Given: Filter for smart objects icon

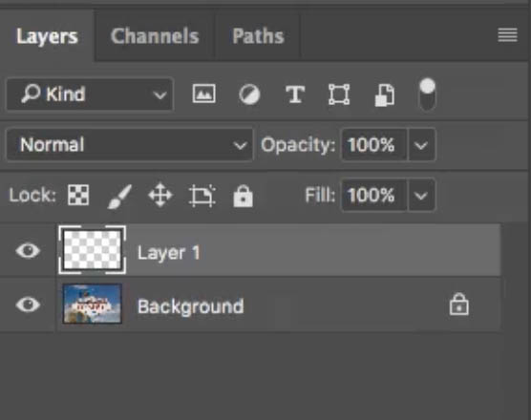Looking at the screenshot, I should click(385, 94).
